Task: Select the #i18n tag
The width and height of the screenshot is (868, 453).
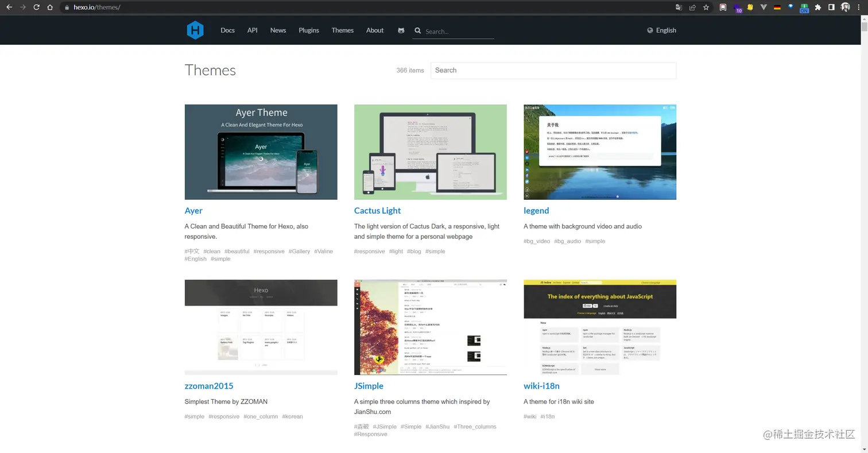Action: [x=548, y=417]
